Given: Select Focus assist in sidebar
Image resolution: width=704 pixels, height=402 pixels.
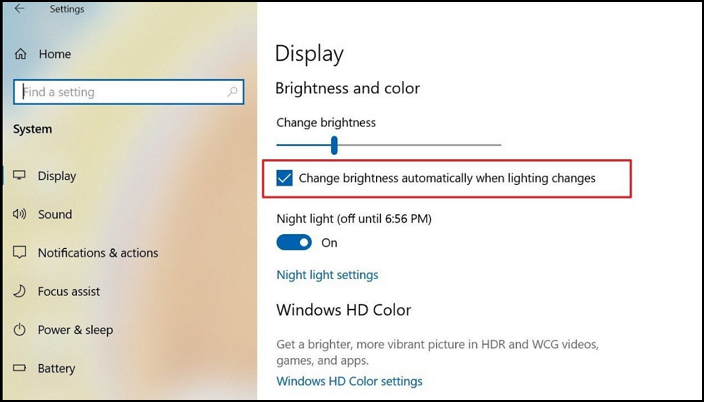Looking at the screenshot, I should (x=69, y=292).
